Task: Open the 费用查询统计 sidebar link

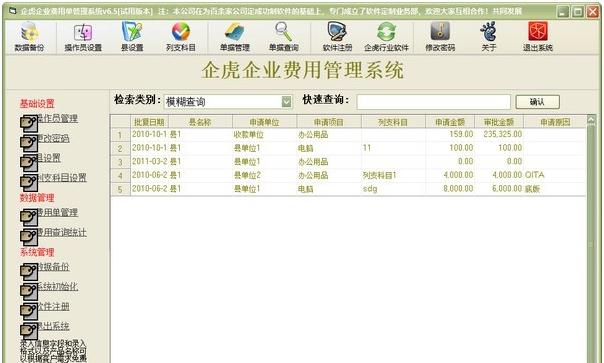Action: (x=62, y=232)
